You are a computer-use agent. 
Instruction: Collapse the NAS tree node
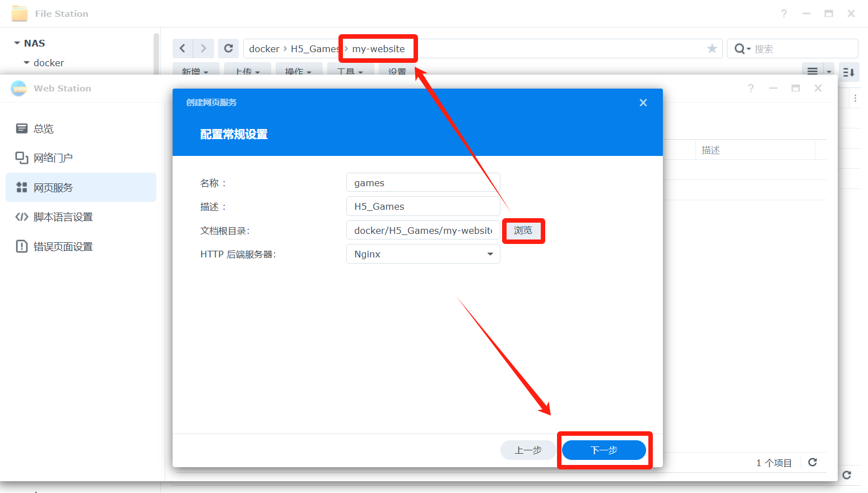pyautogui.click(x=17, y=43)
